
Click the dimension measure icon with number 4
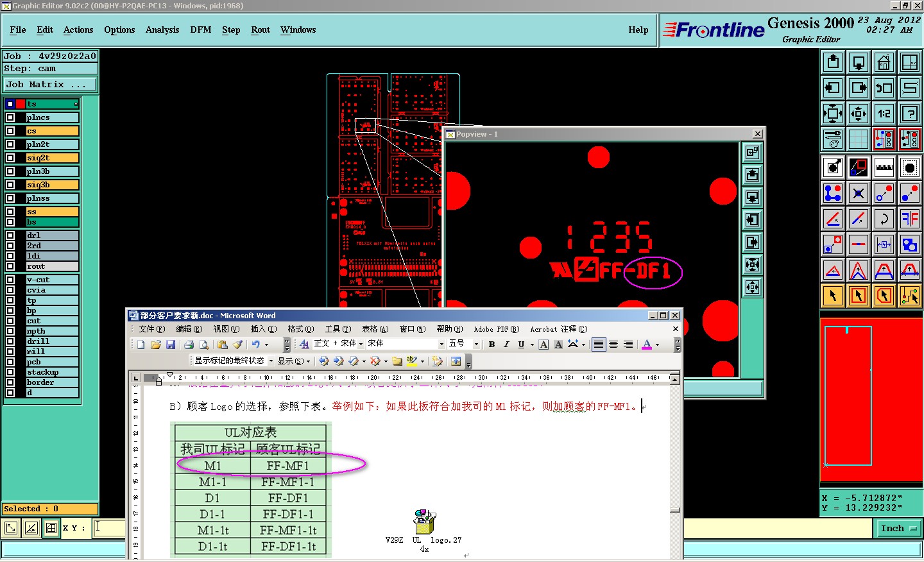[884, 244]
